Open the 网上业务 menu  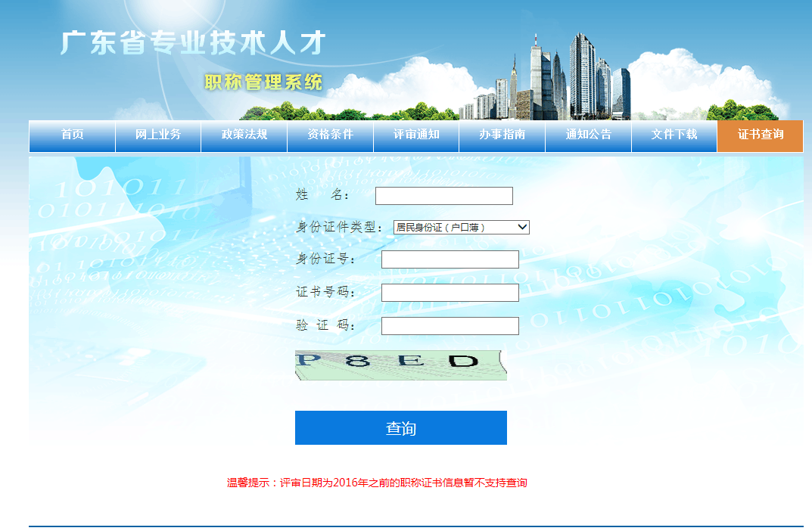(x=157, y=136)
